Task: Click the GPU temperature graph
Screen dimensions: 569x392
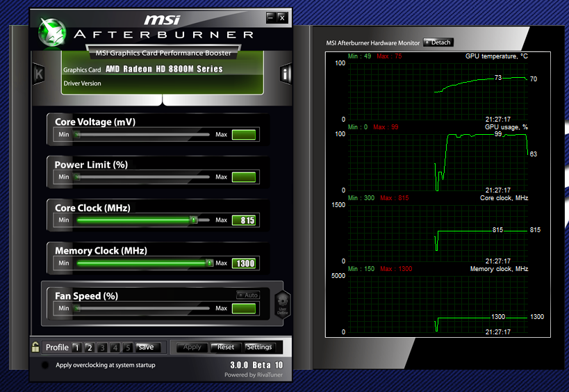Action: pos(438,91)
